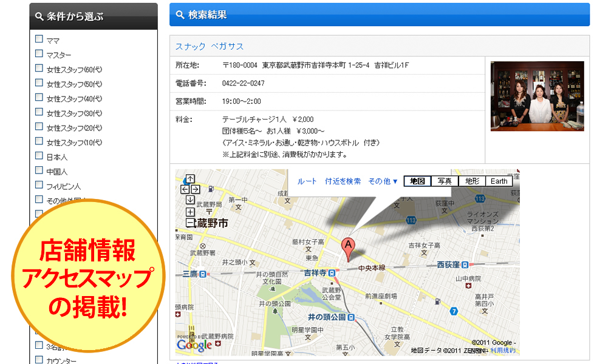
Task: Click the 藤村女子高 label on map
Action: pyautogui.click(x=308, y=242)
